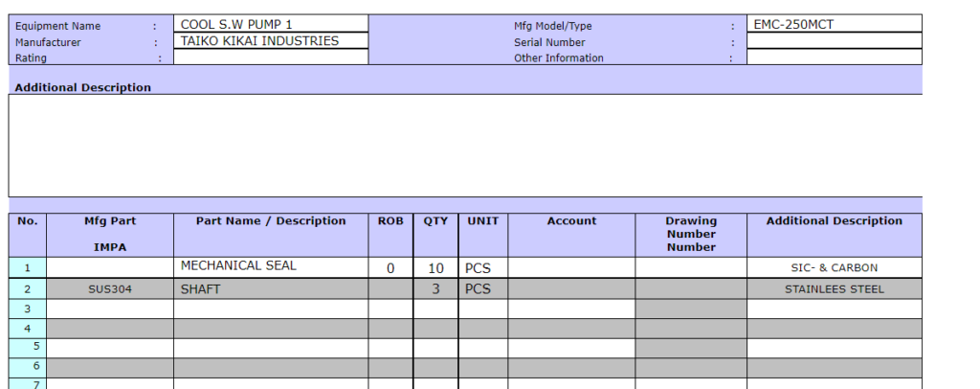
Task: Click the Part Name / Description column header
Action: point(271,221)
